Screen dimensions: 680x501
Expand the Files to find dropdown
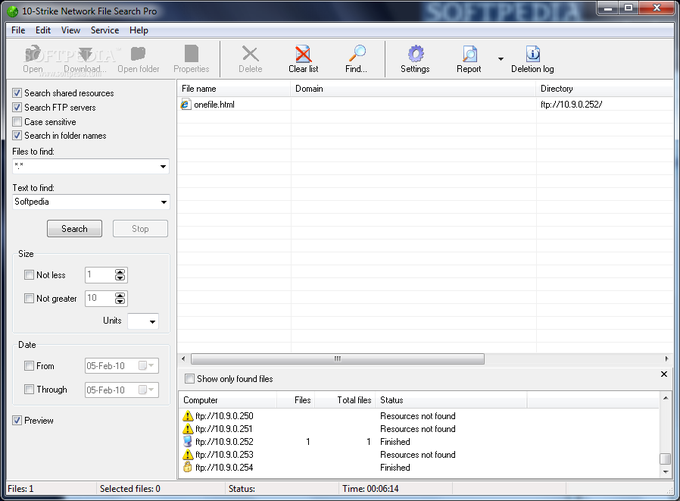click(x=163, y=167)
